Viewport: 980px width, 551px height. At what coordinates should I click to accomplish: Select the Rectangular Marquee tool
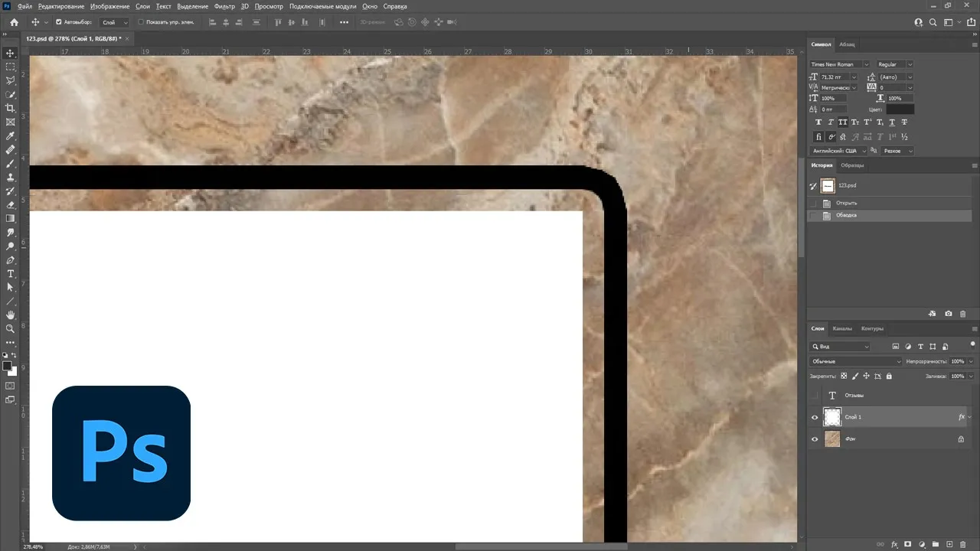click(11, 67)
